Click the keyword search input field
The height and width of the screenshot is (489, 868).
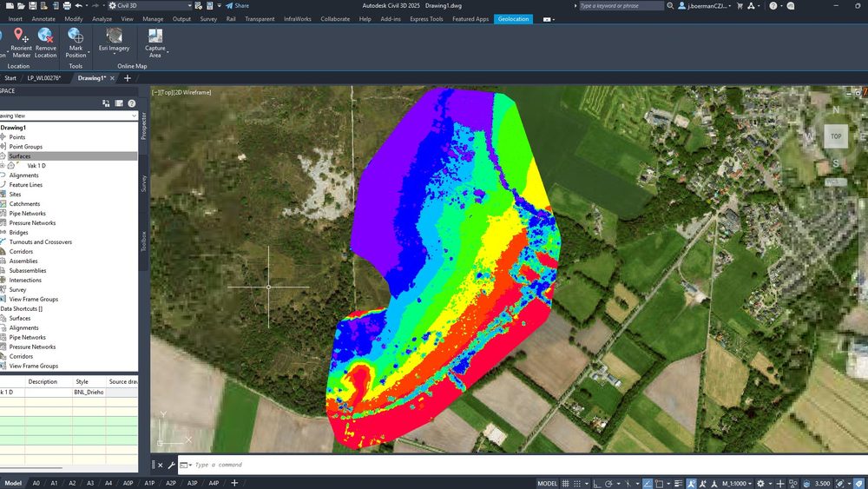click(x=621, y=5)
